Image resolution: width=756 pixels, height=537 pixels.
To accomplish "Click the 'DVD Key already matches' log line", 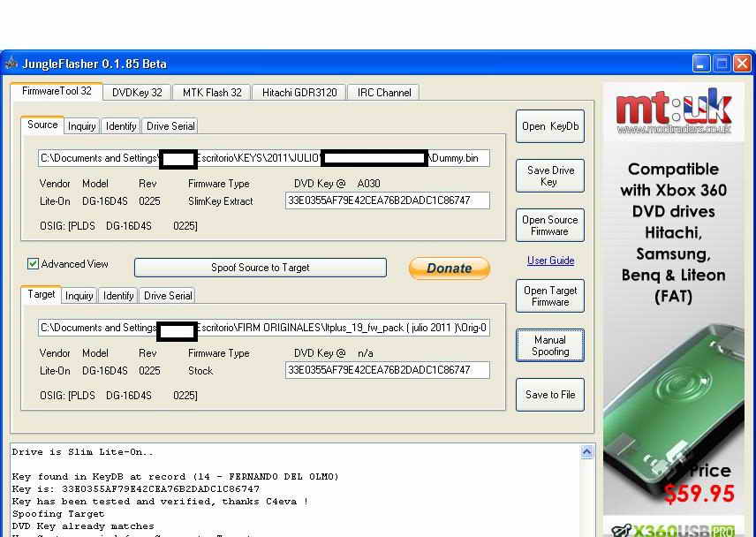I will [83, 526].
